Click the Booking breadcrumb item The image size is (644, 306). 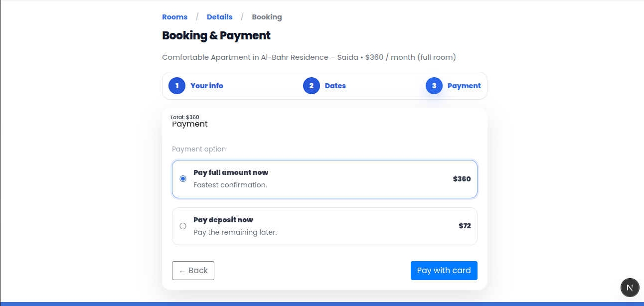267,17
